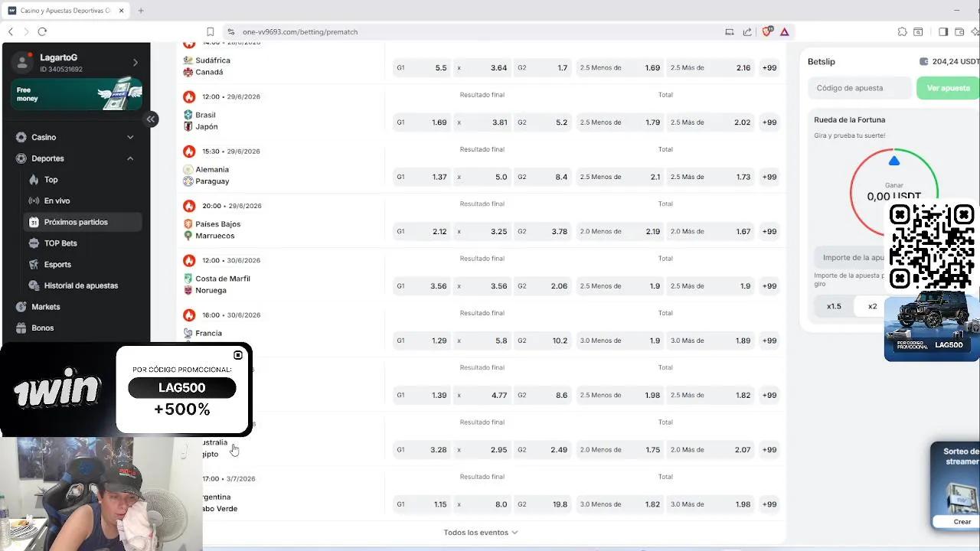Expand the LagartoG profile arrow

136,63
